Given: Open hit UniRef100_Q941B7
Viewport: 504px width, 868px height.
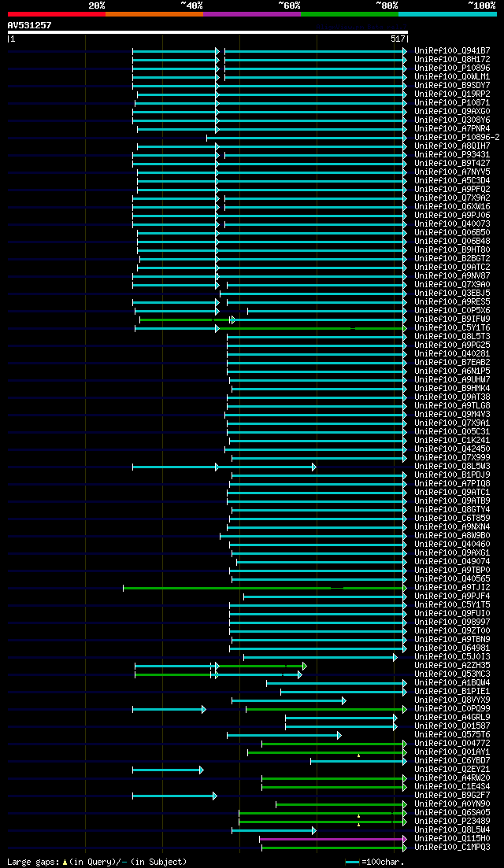Looking at the screenshot, I should [x=453, y=51].
